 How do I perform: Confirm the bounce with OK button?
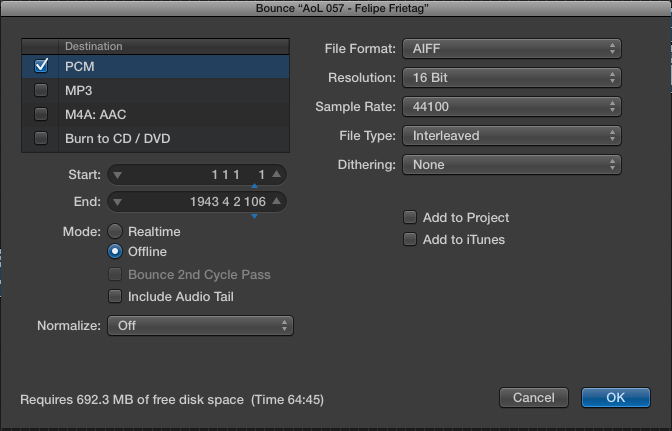coord(615,397)
